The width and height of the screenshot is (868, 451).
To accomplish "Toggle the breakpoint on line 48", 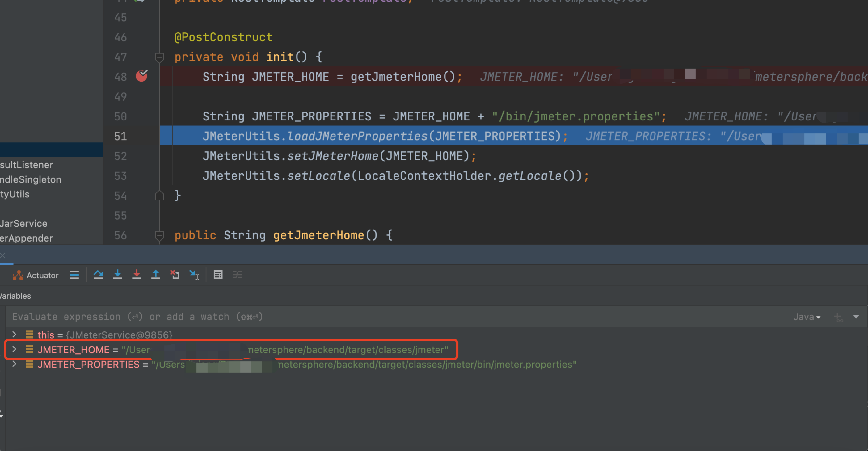I will (x=142, y=76).
